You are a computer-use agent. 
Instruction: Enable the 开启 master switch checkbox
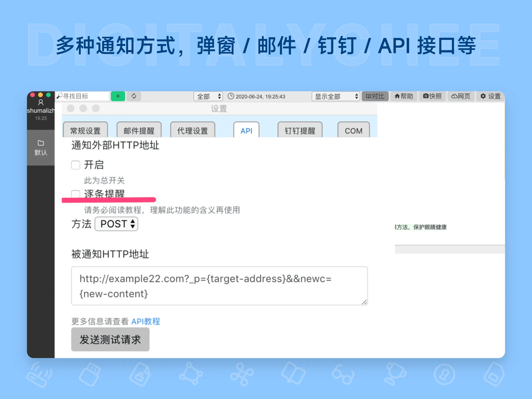76,165
